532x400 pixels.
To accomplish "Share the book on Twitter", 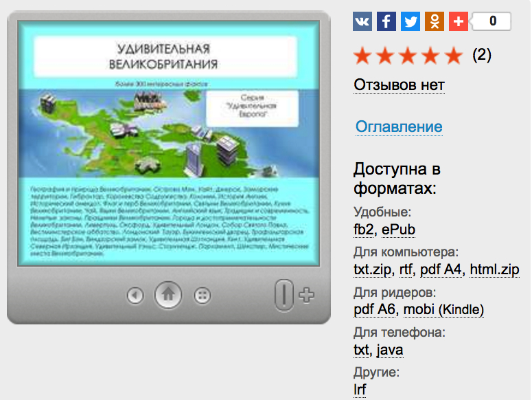I will click(410, 21).
